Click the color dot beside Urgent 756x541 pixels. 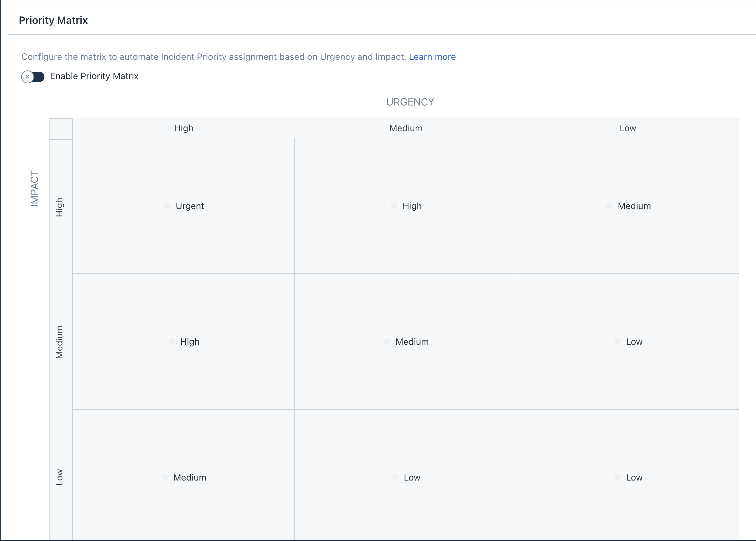167,206
